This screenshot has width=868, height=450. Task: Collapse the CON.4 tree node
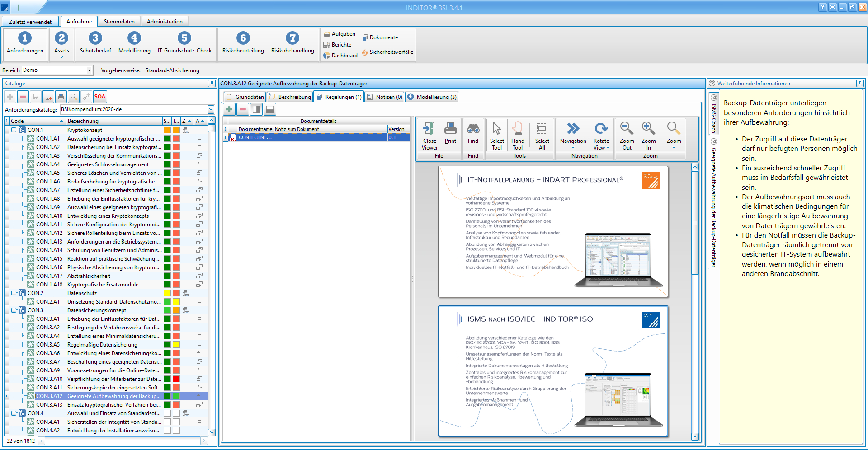(14, 413)
